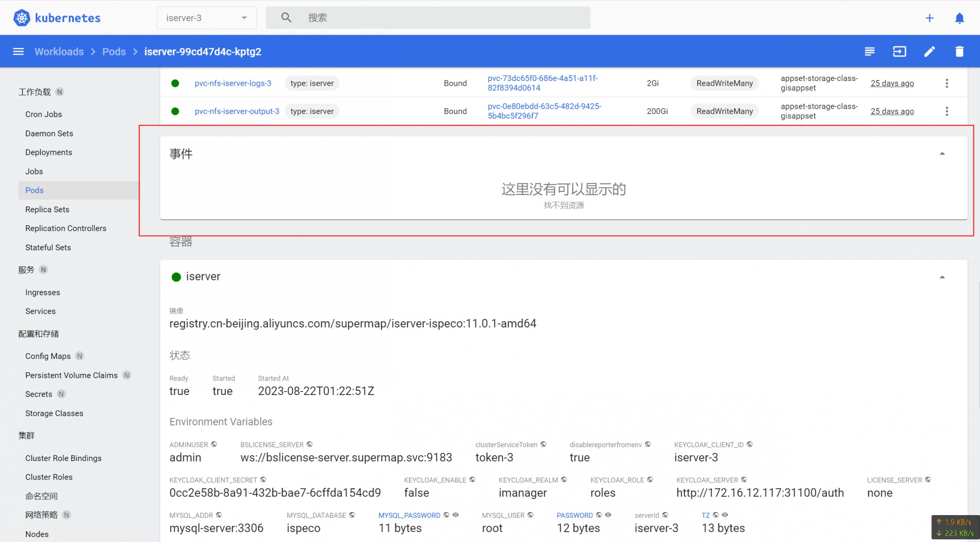Delete the pod with trash icon
The height and width of the screenshot is (542, 980).
tap(959, 52)
